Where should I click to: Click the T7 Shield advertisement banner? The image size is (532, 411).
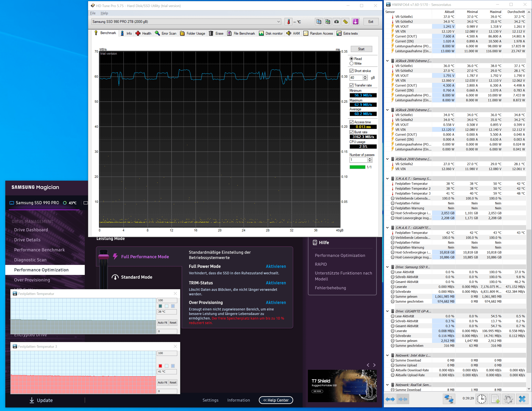pos(342,386)
